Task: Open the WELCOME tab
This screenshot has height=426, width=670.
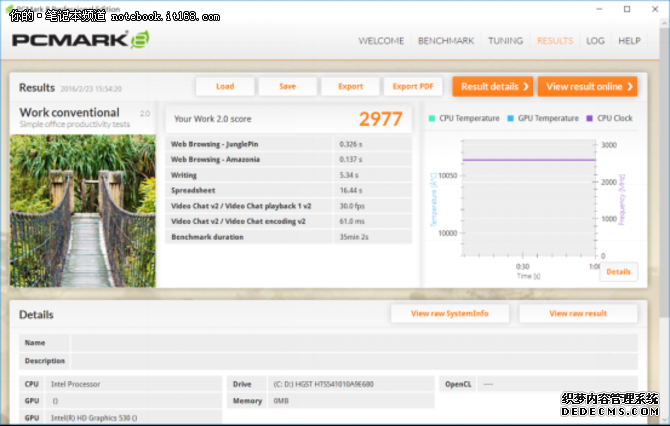Action: 381,41
